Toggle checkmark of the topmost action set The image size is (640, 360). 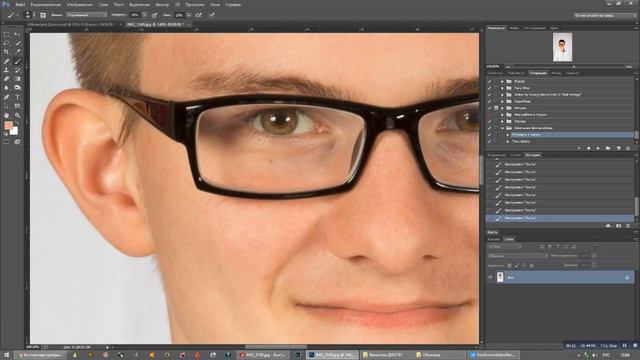(490, 81)
